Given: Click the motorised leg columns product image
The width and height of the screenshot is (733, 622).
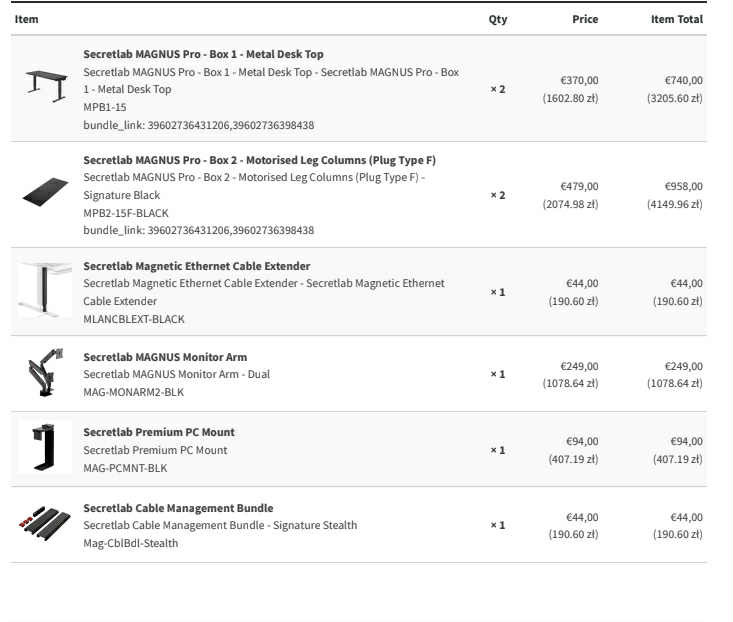Looking at the screenshot, I should (x=45, y=193).
